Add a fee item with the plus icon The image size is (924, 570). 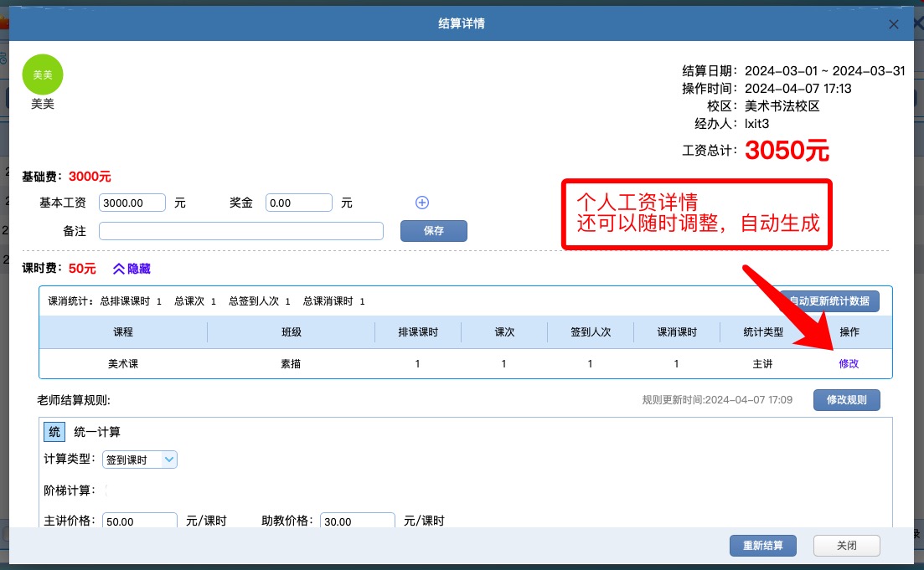coord(422,203)
